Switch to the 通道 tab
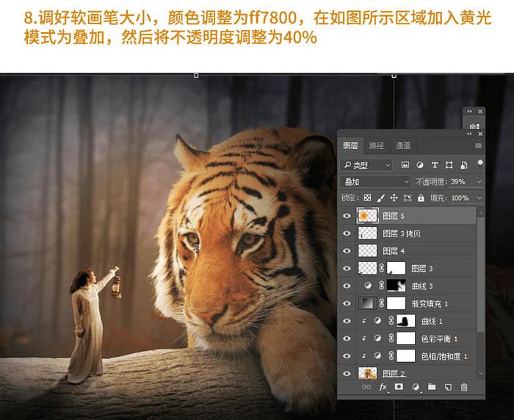 tap(402, 145)
